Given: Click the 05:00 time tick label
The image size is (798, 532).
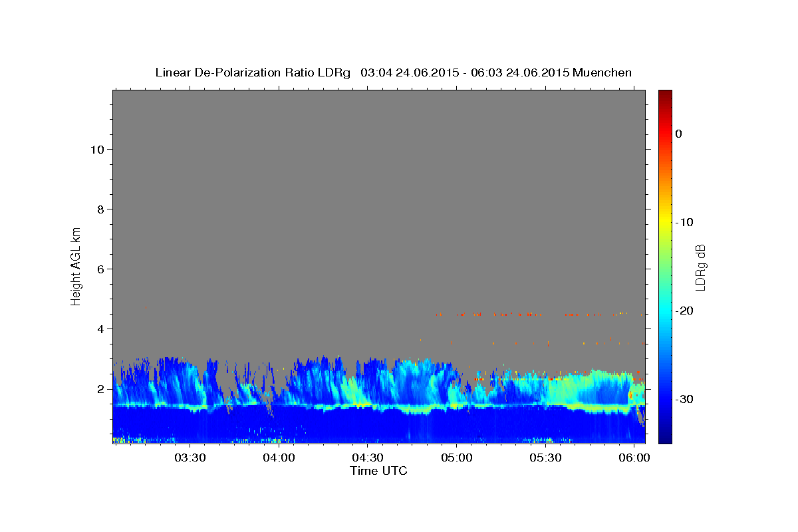Looking at the screenshot, I should point(457,458).
